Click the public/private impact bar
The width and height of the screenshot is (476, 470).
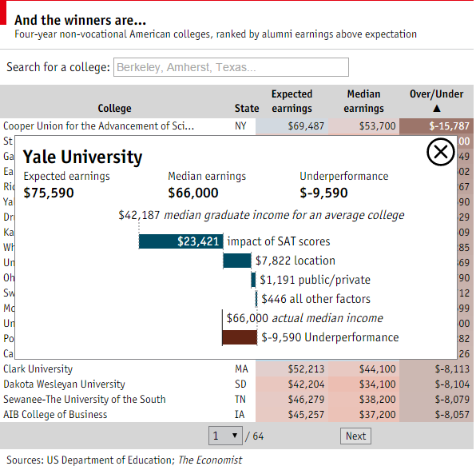[253, 280]
